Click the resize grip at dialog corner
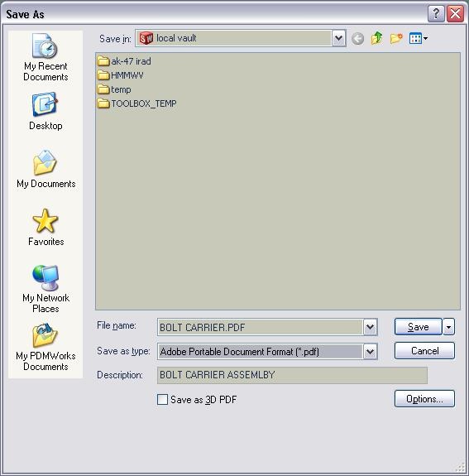The height and width of the screenshot is (476, 469). coord(460,467)
